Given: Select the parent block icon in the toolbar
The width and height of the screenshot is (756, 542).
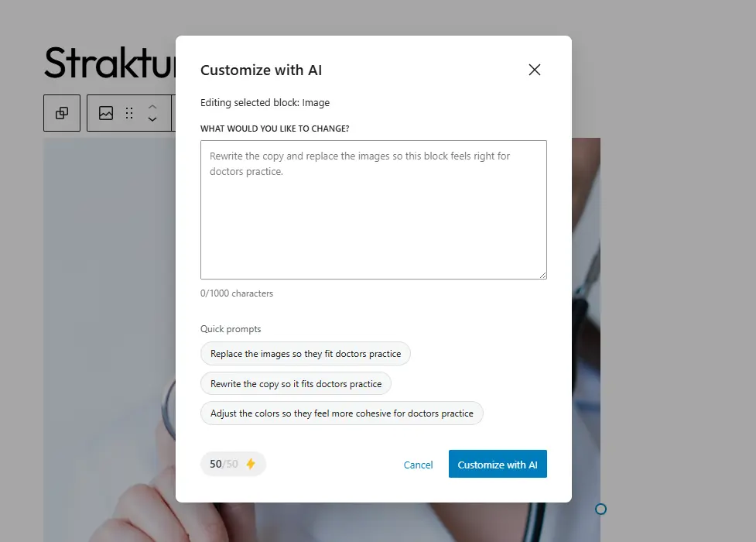Looking at the screenshot, I should click(x=61, y=113).
